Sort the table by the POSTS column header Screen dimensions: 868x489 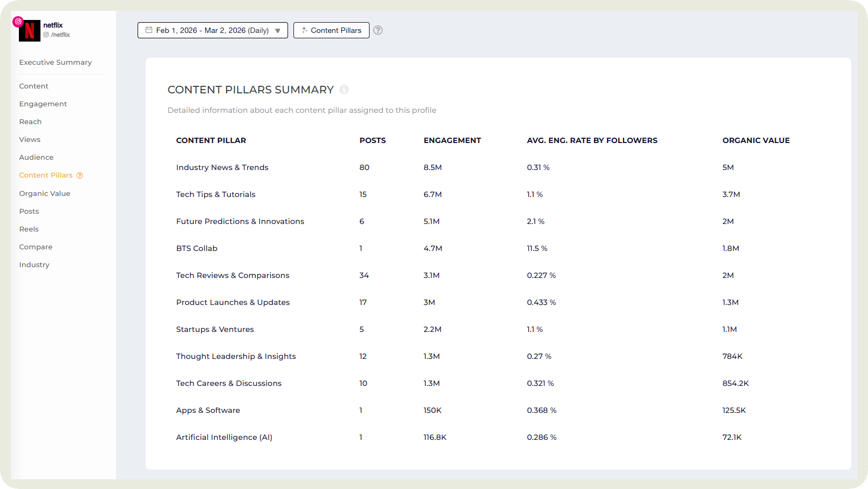tap(372, 140)
